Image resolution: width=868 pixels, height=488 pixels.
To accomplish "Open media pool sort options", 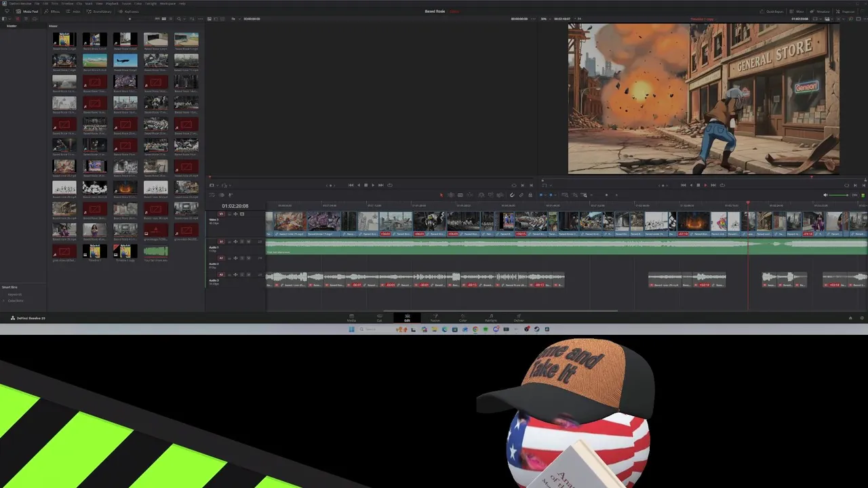I will (192, 18).
